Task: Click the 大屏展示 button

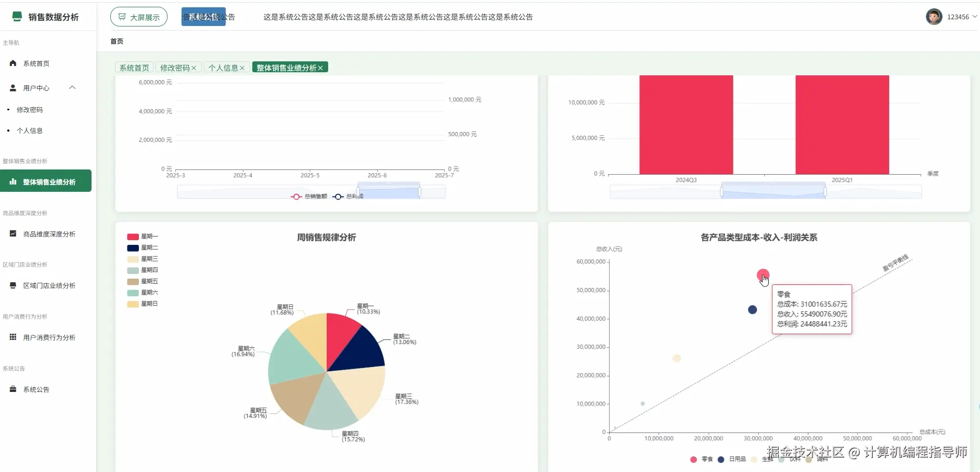Action: click(139, 17)
